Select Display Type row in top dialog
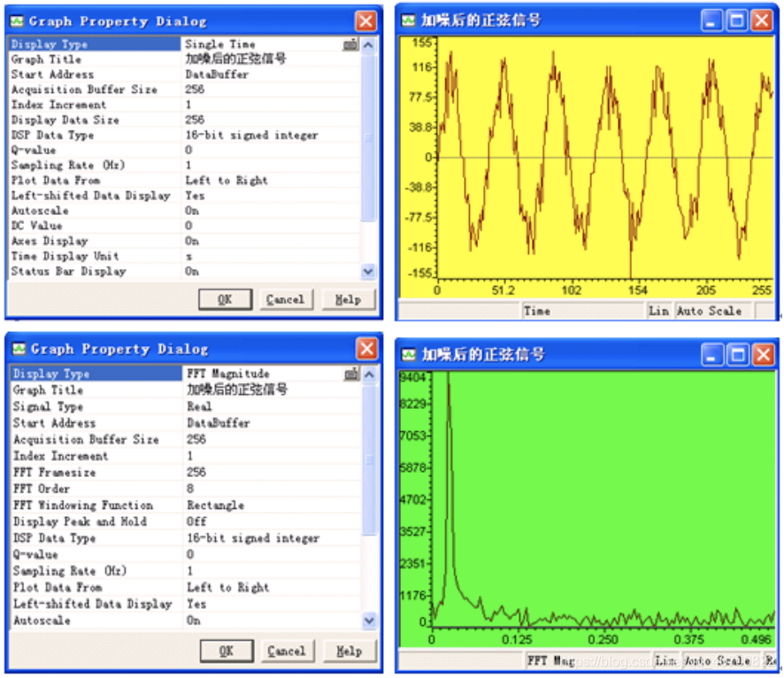 click(185, 44)
